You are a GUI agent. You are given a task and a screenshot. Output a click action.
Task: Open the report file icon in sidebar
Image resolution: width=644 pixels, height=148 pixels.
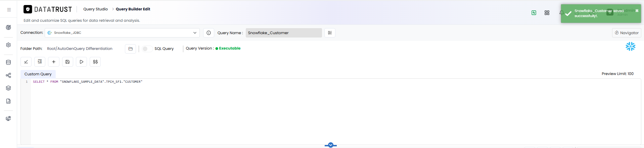8,101
